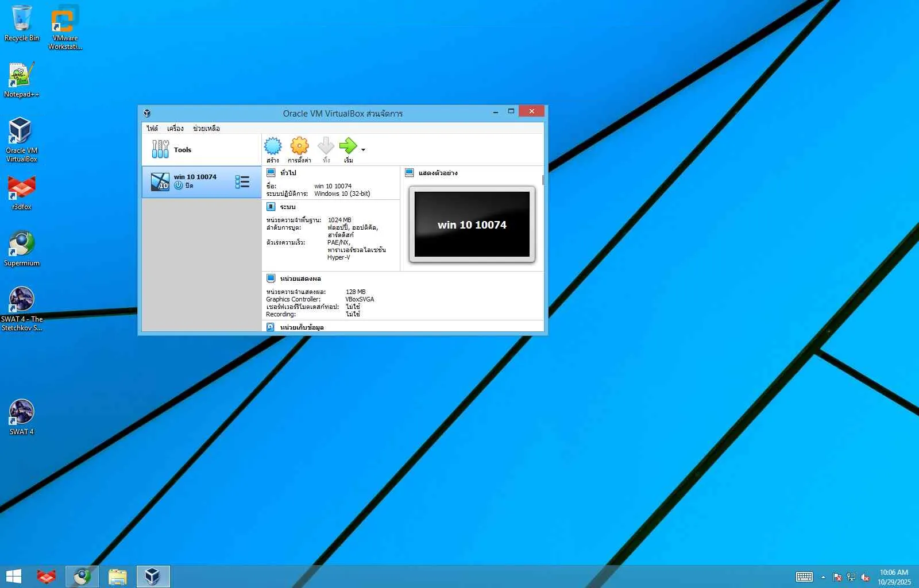Open การตั้งค่า (Settings) gear in the toolbar

299,150
